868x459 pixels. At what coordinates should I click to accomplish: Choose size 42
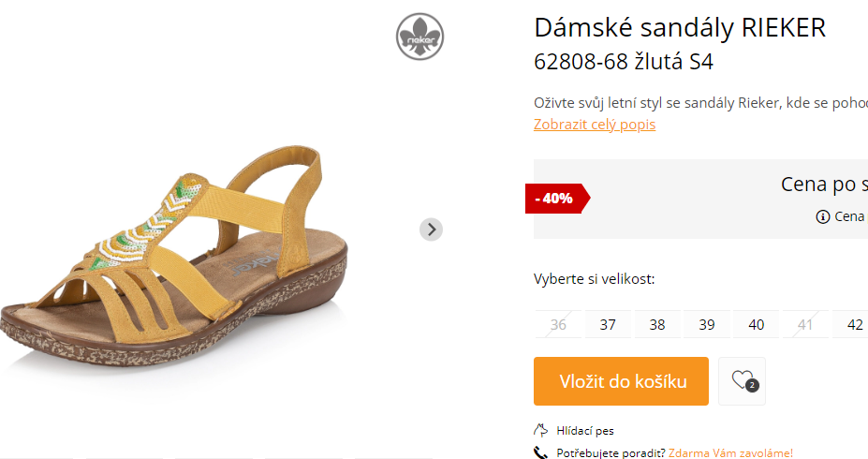click(x=852, y=324)
